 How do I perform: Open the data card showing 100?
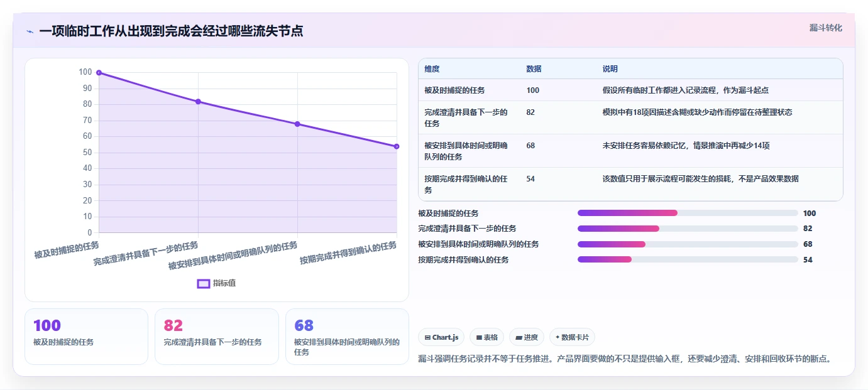pos(86,337)
